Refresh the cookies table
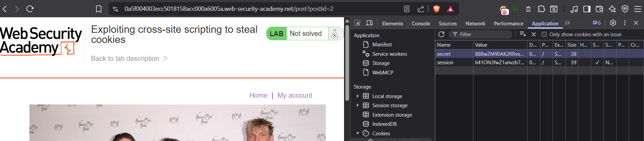644x141 pixels. click(x=441, y=34)
